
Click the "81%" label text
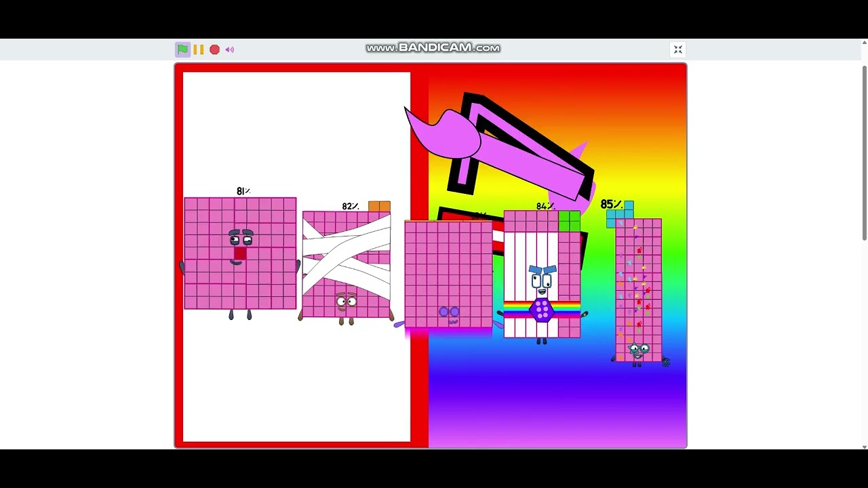pyautogui.click(x=243, y=192)
